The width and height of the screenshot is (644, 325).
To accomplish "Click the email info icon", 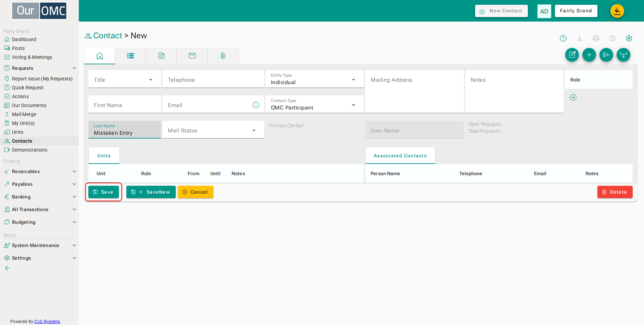I will click(x=256, y=105).
